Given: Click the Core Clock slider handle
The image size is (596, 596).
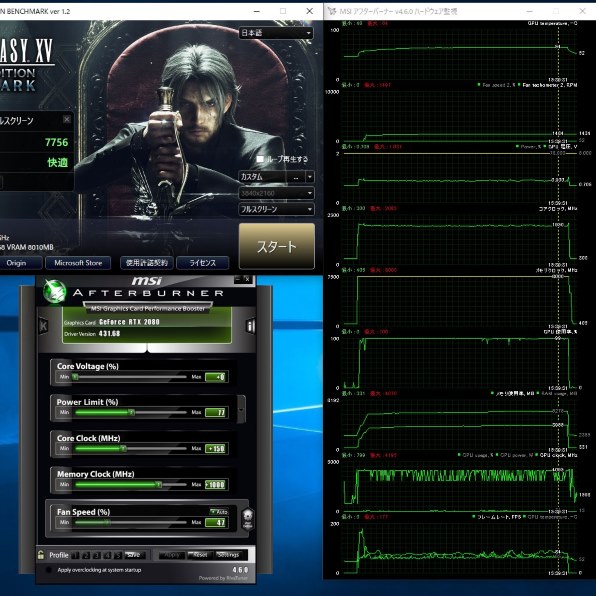Looking at the screenshot, I should (x=123, y=449).
